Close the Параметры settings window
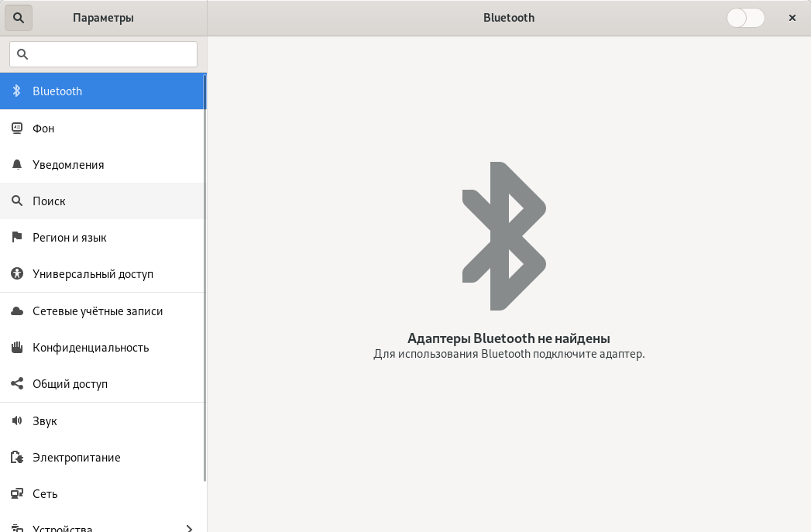 (792, 18)
